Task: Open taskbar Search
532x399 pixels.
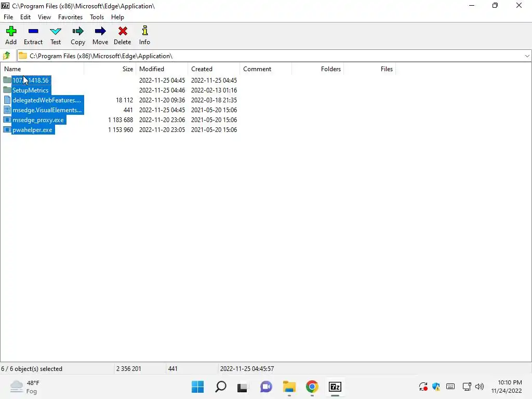Action: [x=221, y=387]
